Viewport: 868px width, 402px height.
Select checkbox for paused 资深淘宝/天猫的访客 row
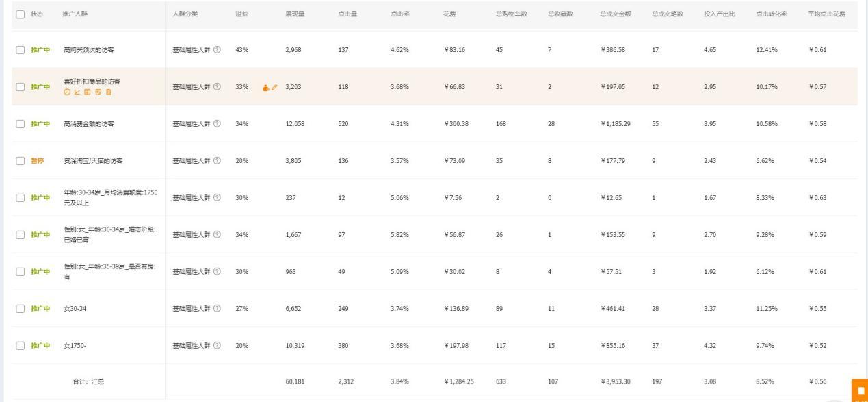[20, 161]
